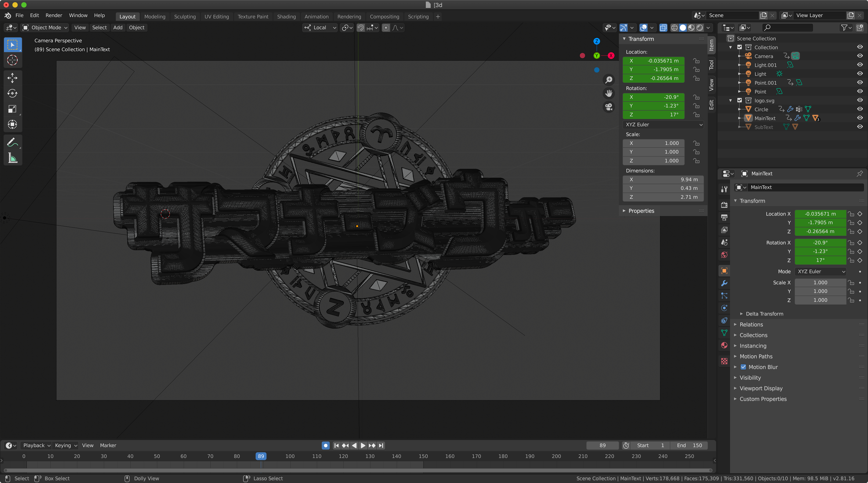Screen dimensions: 868x483
Task: Select the Move tool in toolbar
Action: click(12, 78)
